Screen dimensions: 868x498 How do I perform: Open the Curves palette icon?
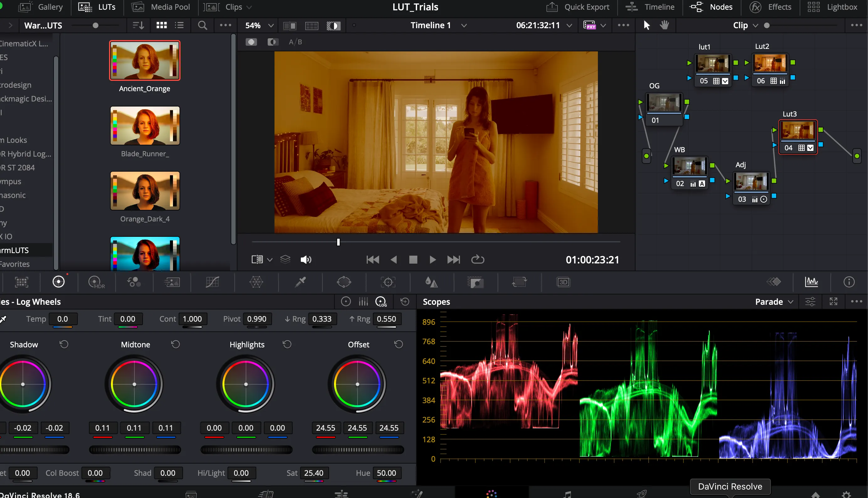click(x=212, y=282)
